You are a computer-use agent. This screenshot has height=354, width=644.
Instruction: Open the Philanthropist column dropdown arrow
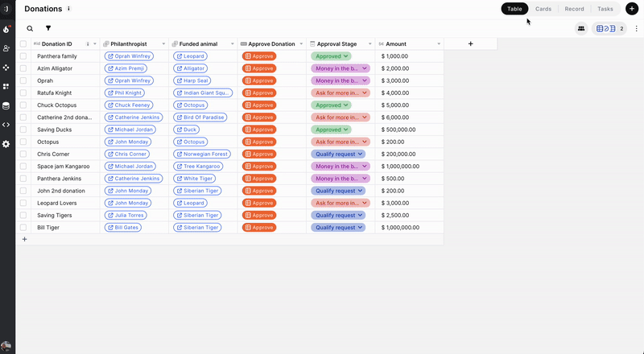click(x=163, y=44)
